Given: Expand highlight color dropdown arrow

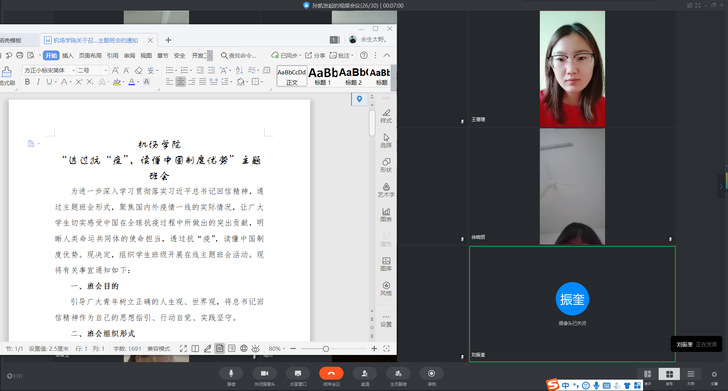Looking at the screenshot, I should 123,82.
